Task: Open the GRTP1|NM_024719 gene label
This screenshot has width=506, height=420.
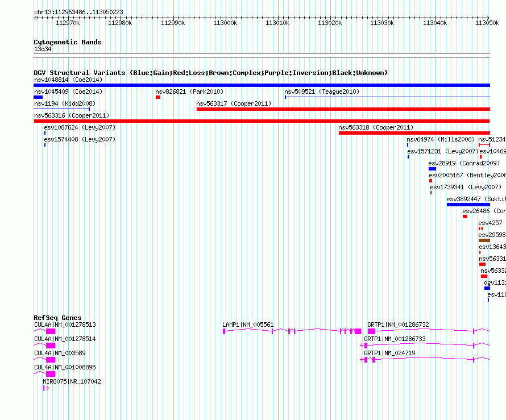Action: tap(389, 353)
